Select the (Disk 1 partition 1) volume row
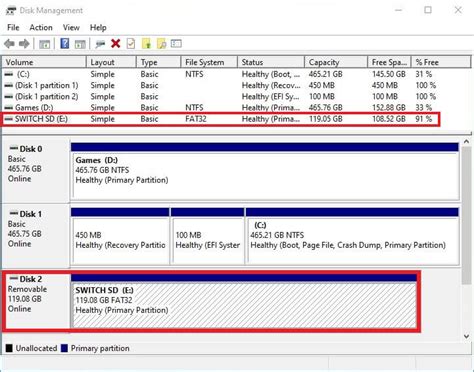Image resolution: width=474 pixels, height=372 pixels. click(x=220, y=85)
